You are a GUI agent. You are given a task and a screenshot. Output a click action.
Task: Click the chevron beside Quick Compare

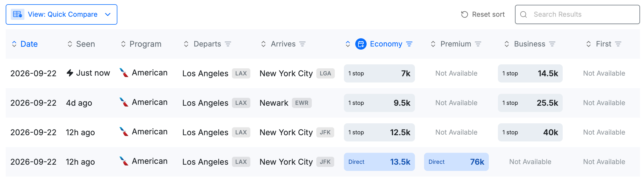point(108,14)
